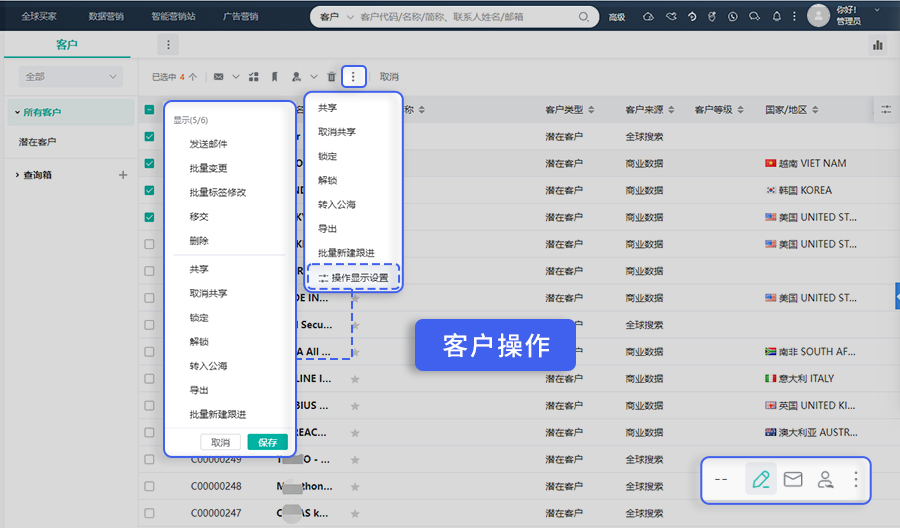Choose 批量新建跟进 in more actions dropdown
This screenshot has height=528, width=900.
pos(346,253)
